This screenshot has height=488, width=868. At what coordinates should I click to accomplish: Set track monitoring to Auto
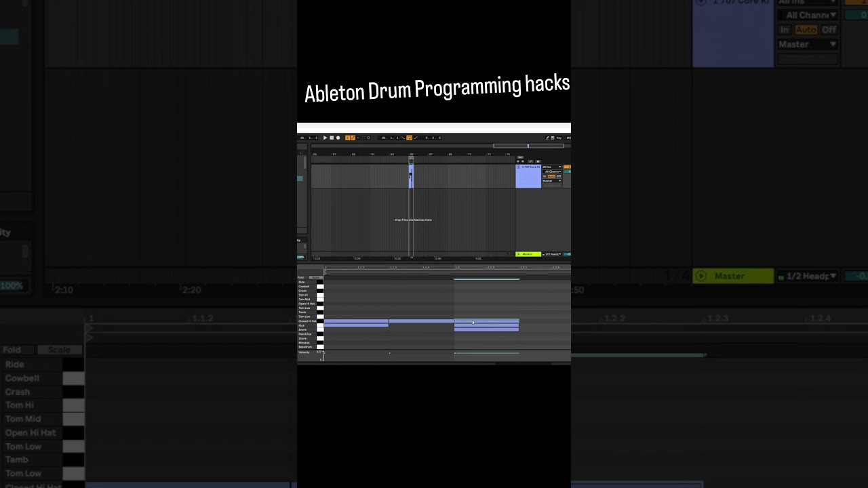(551, 176)
